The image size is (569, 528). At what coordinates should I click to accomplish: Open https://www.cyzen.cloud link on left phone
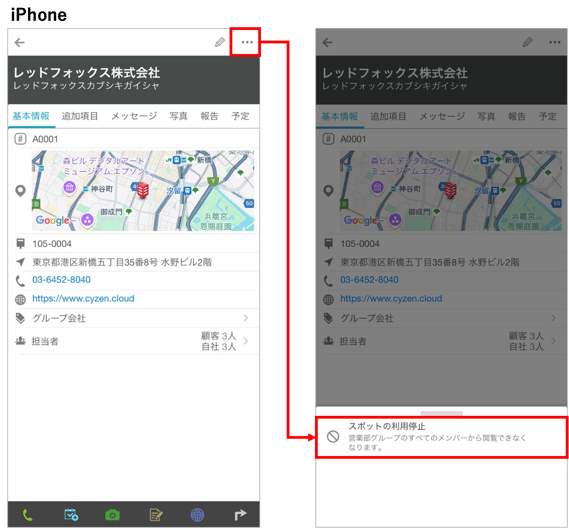(x=83, y=299)
